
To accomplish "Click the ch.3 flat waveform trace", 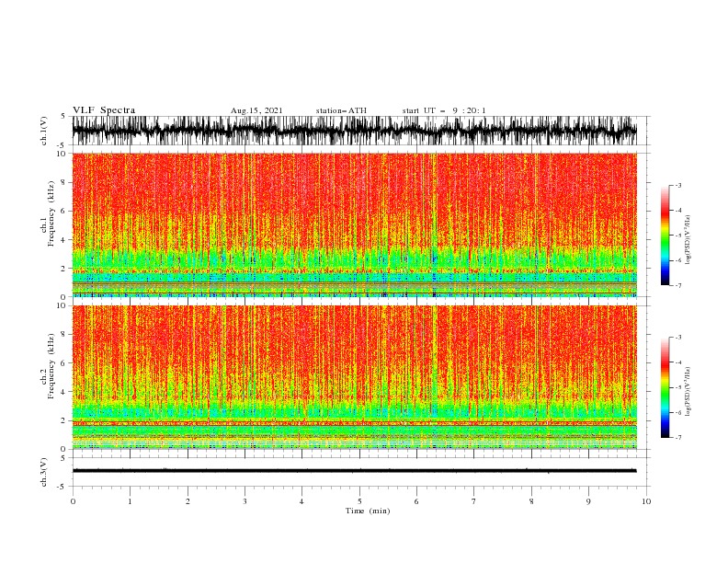I will click(354, 471).
